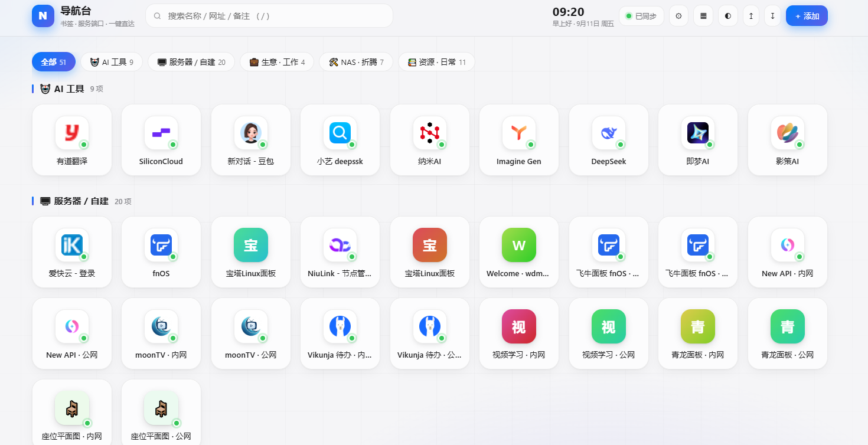Launch the 即梦AI shortcut
Screen dimensions: 868x445
tap(698, 140)
